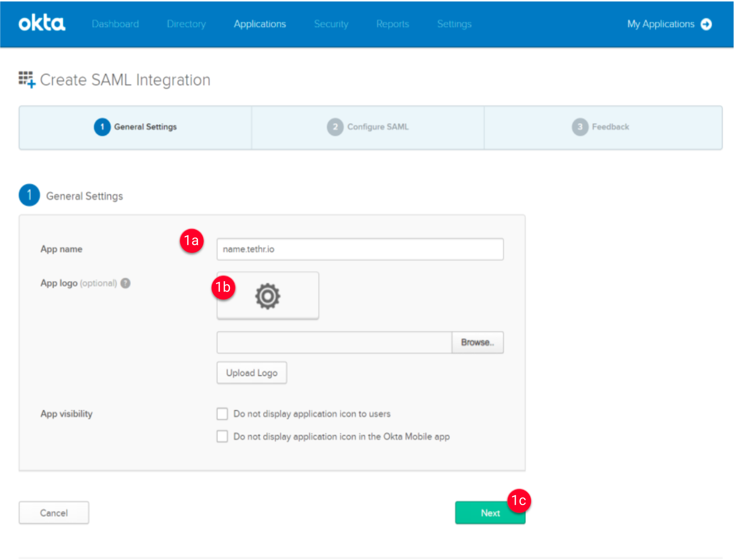Check 'Do not display application icon to users'
The width and height of the screenshot is (735, 560).
(222, 414)
